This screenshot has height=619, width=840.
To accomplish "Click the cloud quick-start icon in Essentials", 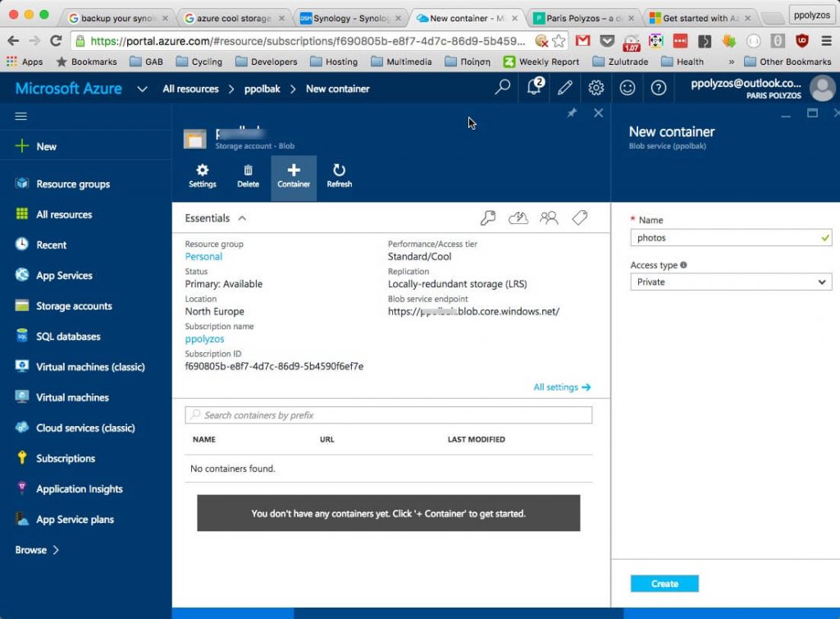I will pyautogui.click(x=518, y=218).
